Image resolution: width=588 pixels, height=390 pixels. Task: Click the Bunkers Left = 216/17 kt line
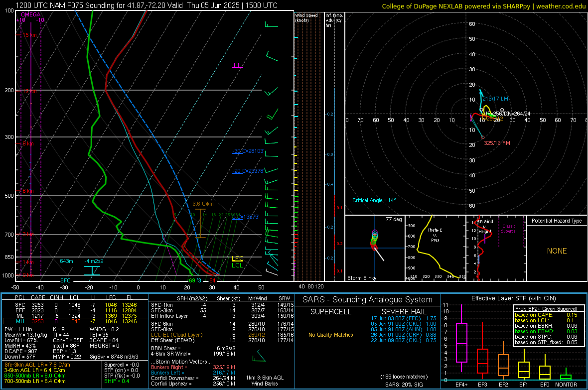[x=193, y=373]
